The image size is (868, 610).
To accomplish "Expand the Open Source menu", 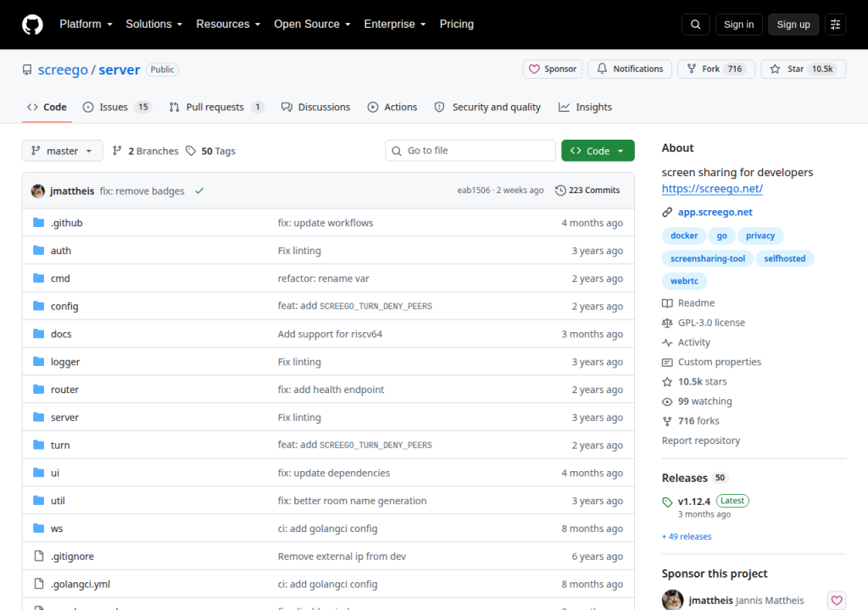I will pyautogui.click(x=312, y=25).
